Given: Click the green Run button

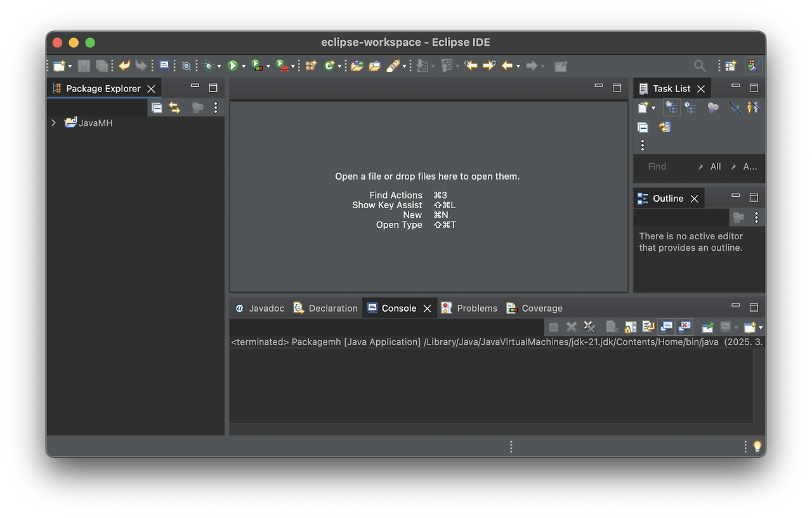Looking at the screenshot, I should 233,65.
